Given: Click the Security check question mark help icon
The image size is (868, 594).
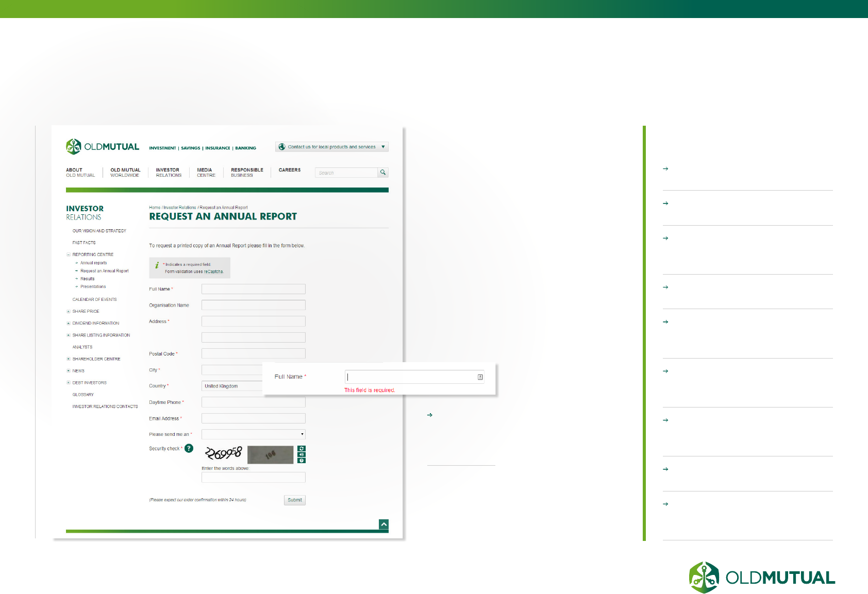Looking at the screenshot, I should [x=189, y=448].
